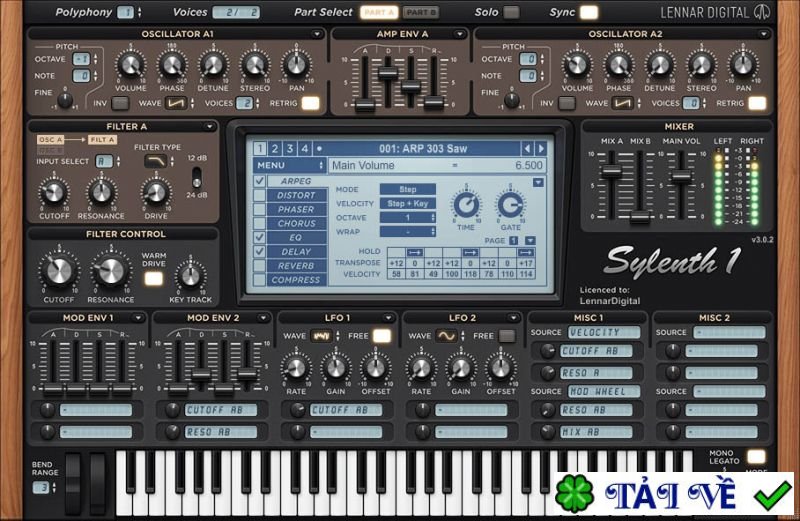The image size is (800, 521).
Task: Click arpeggiator Time knob
Action: tap(466, 205)
